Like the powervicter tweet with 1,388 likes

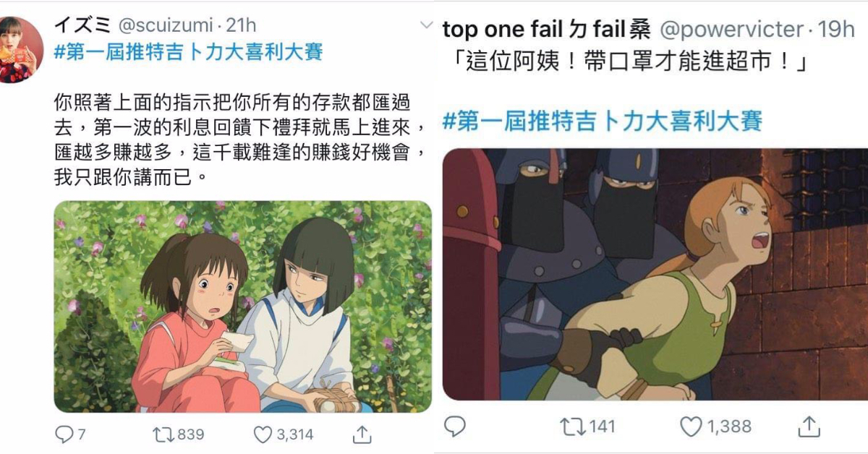(x=691, y=427)
